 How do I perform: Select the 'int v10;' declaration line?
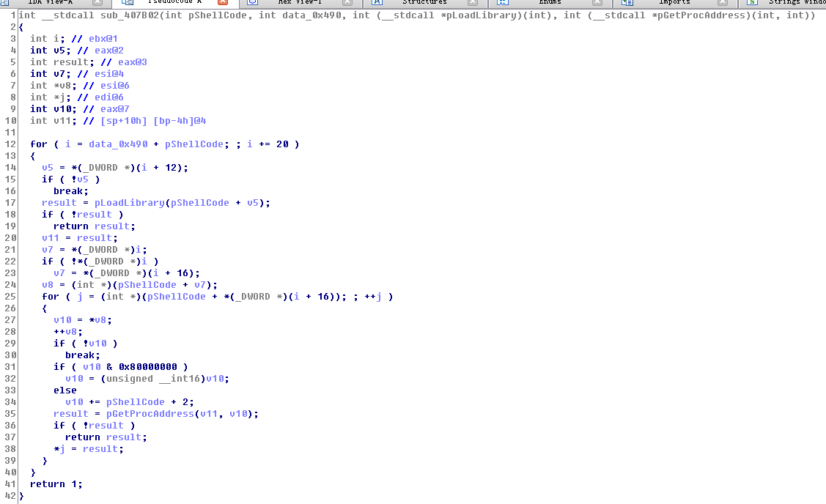coord(80,109)
